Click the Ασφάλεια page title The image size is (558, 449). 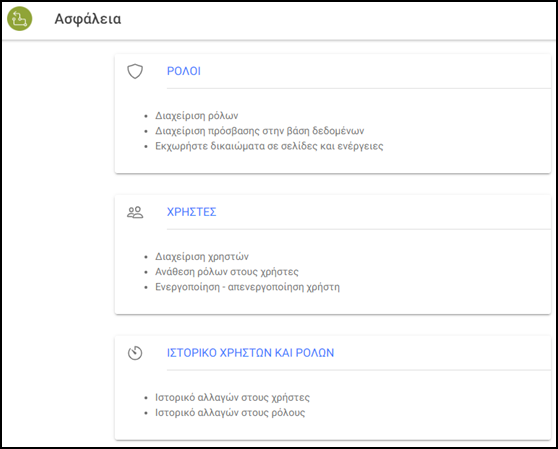(88, 19)
